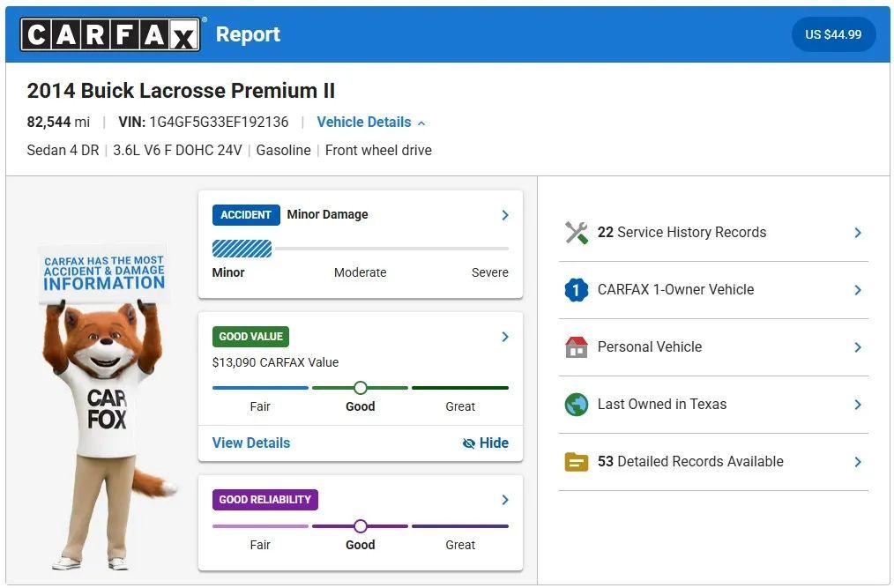Viewport: 894px width, 588px height.
Task: Click the globe Last Owned icon
Action: (577, 405)
